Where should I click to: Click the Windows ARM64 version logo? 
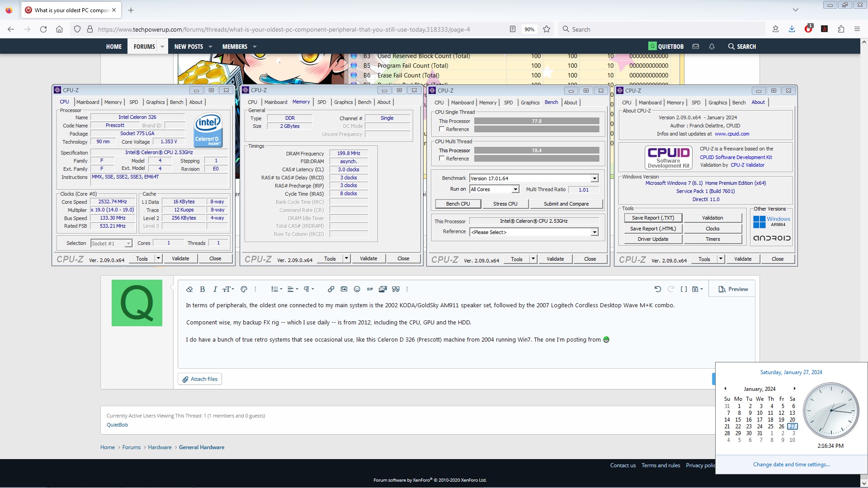772,221
